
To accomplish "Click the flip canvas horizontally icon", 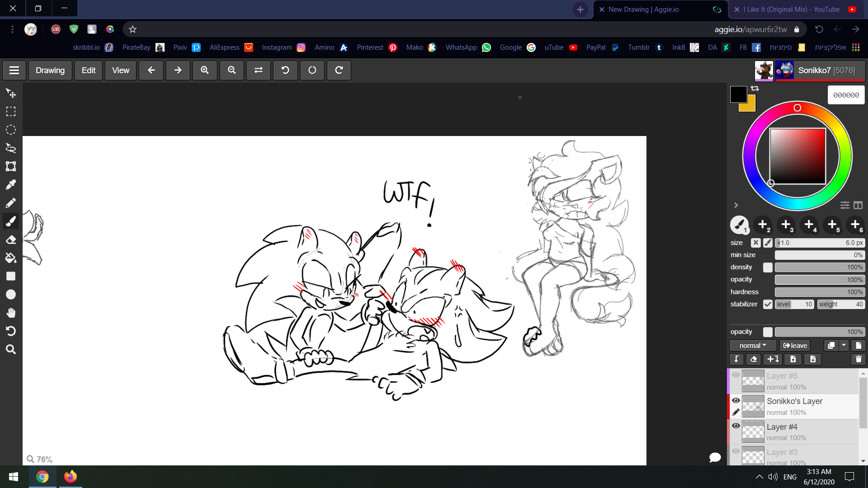I will [259, 70].
